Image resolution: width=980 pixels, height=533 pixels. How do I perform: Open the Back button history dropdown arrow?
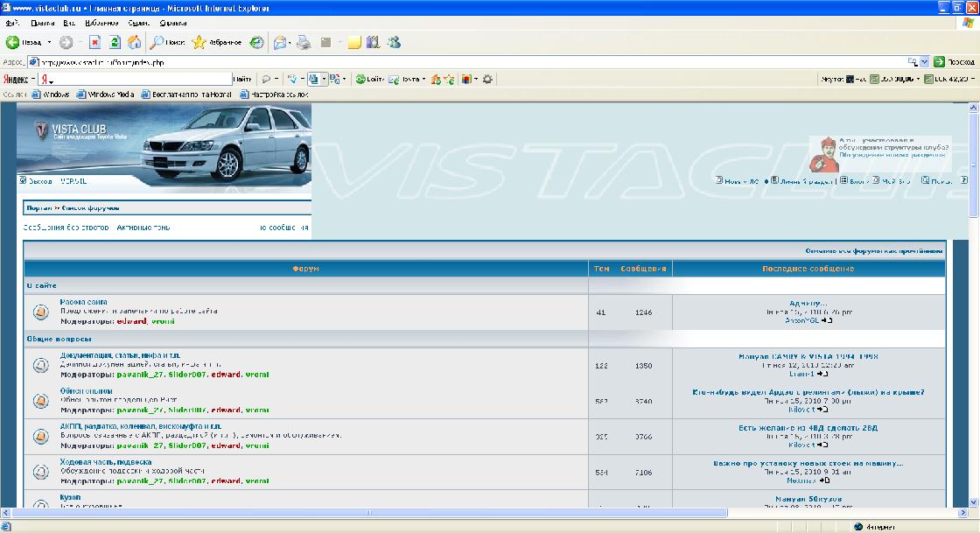coord(49,42)
